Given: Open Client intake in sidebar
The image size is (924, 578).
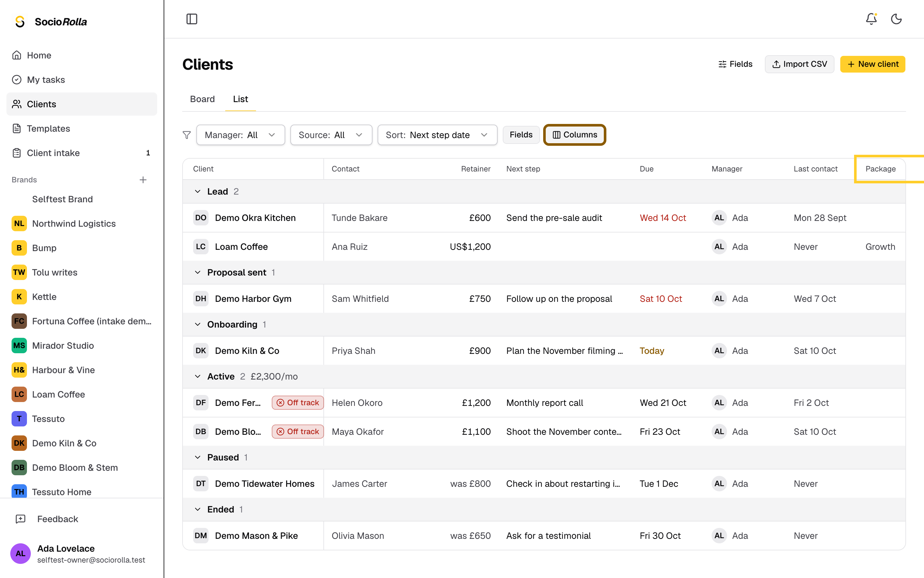Looking at the screenshot, I should [82, 153].
